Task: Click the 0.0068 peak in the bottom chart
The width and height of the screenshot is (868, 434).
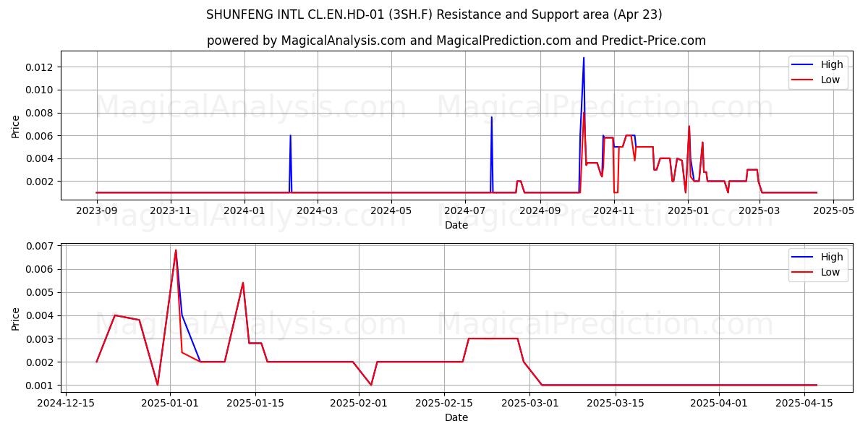Action: (x=176, y=251)
